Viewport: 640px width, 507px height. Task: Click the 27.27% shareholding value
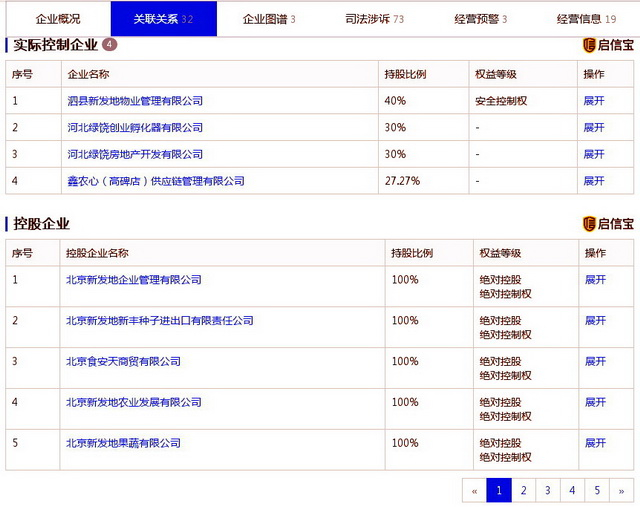(x=402, y=181)
